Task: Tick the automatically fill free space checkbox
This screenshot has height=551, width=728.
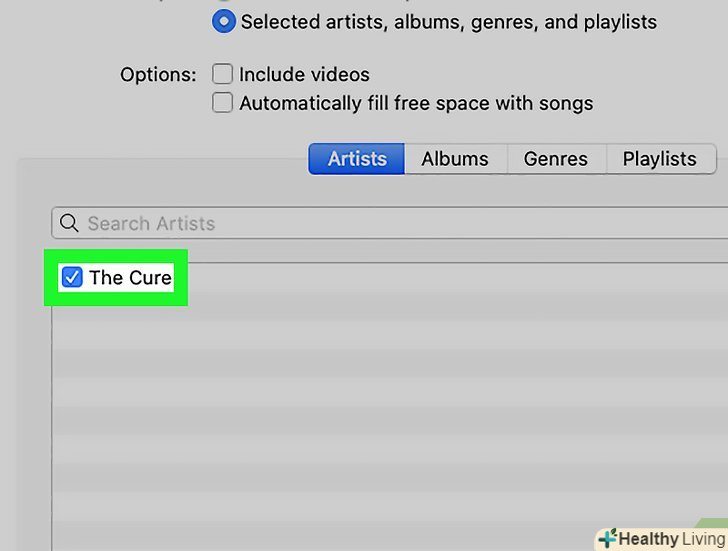Action: pos(222,103)
